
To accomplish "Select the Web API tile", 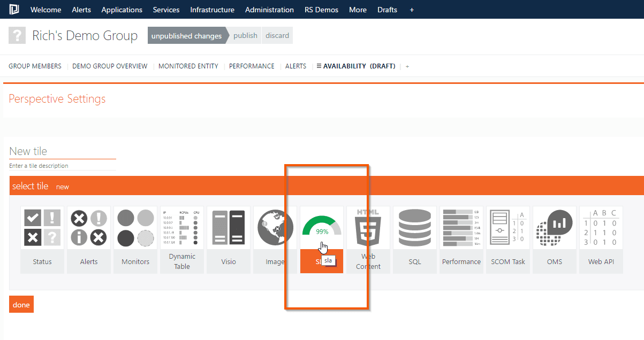I will [601, 228].
